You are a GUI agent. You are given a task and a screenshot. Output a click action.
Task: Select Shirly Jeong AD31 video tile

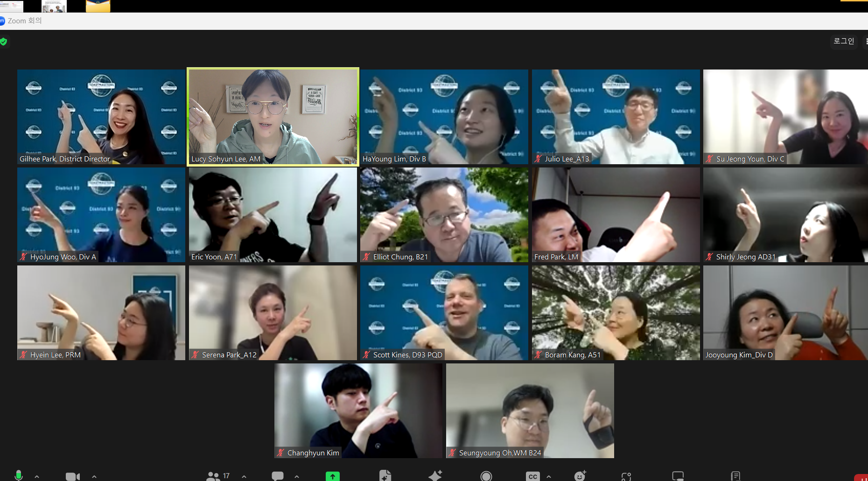click(786, 215)
